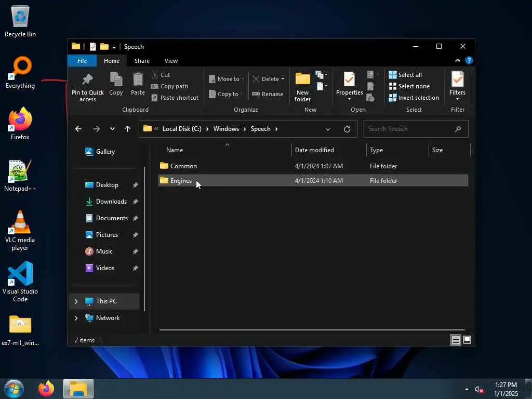Switch to Large icons view layout
Viewport: 532px width, 399px height.
467,340
